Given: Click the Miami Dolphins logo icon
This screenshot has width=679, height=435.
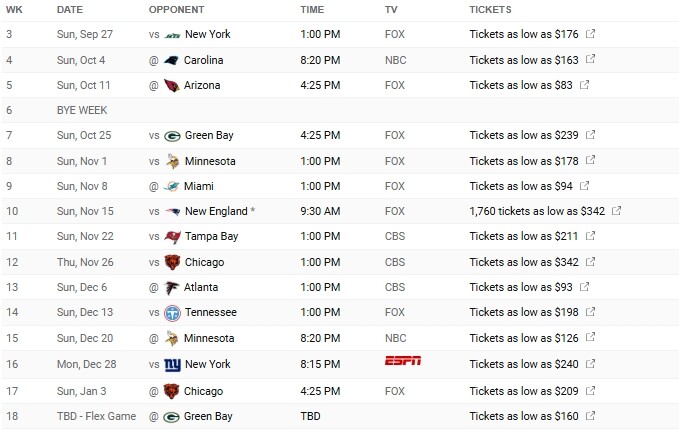Looking at the screenshot, I should 171,187.
